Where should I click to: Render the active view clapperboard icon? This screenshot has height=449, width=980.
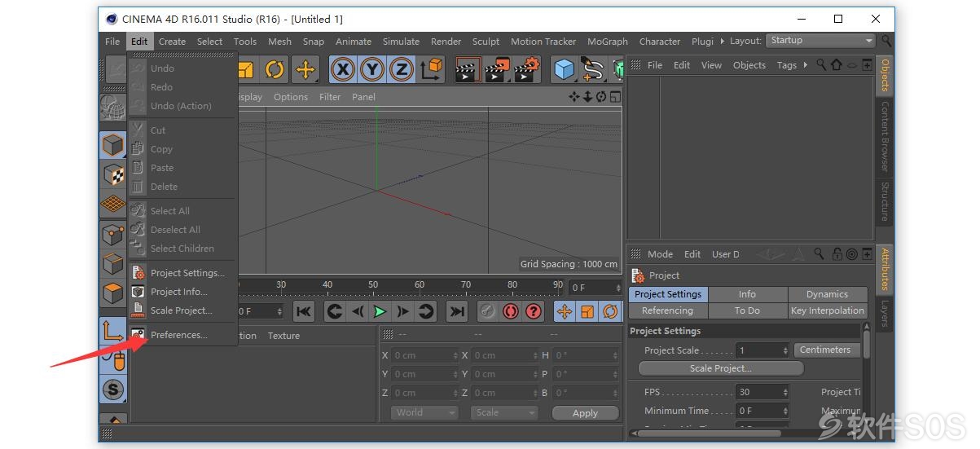coord(468,70)
